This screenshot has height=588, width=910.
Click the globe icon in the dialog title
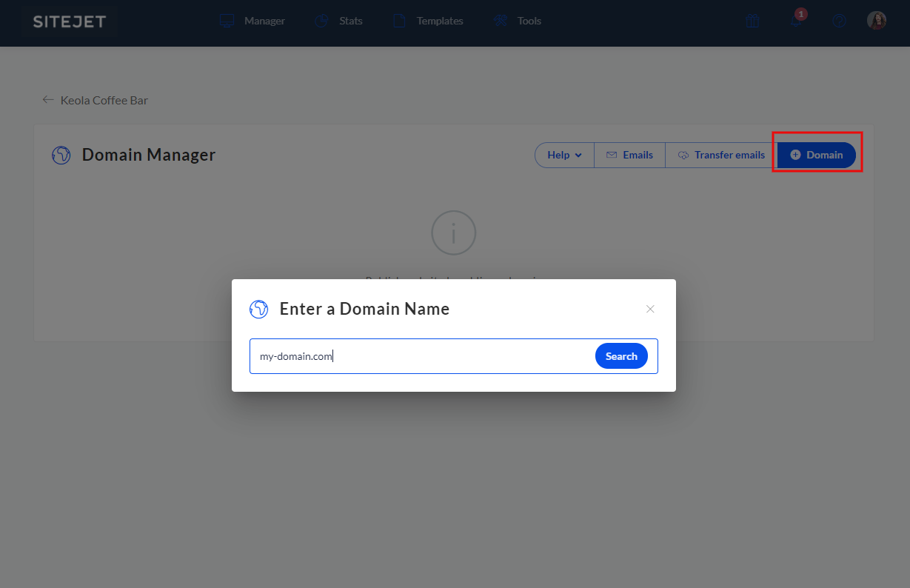click(258, 309)
